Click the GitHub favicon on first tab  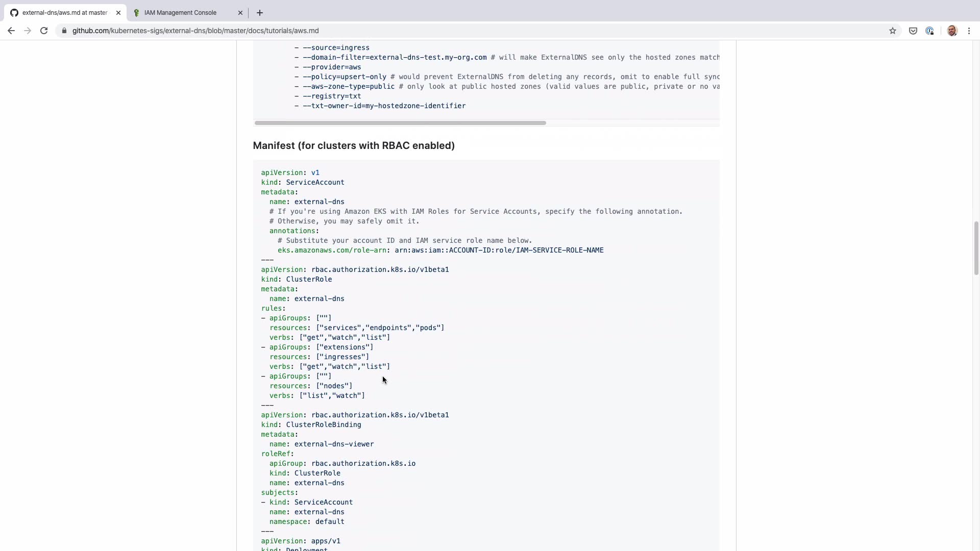tap(14, 13)
